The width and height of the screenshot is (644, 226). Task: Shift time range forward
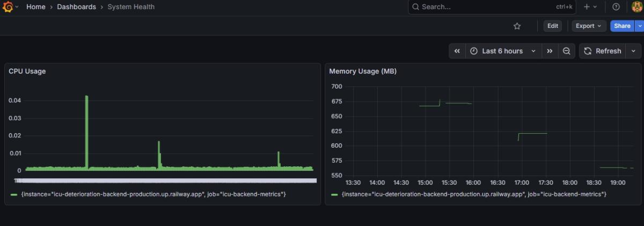point(550,51)
